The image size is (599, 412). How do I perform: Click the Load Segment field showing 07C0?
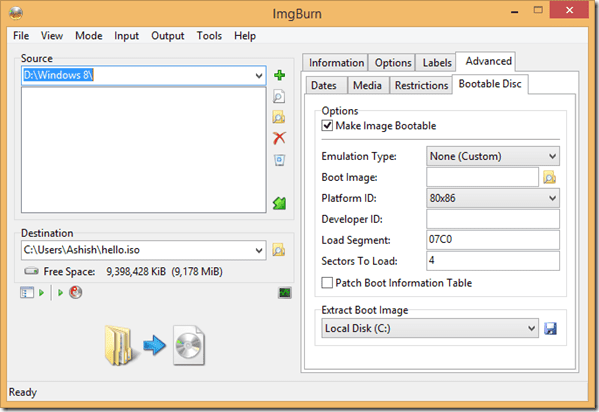point(493,240)
